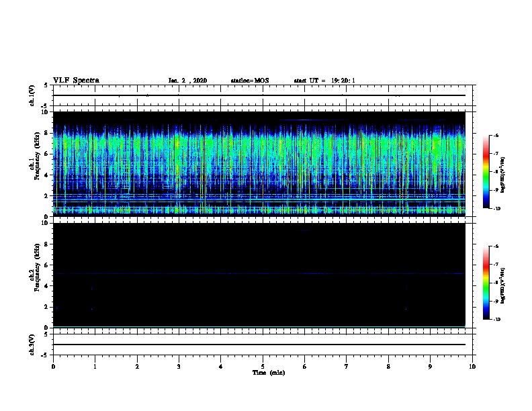This screenshot has height=411, width=532.
Task: Click the ch.1 spectrogram color scale bar
Action: [x=486, y=172]
